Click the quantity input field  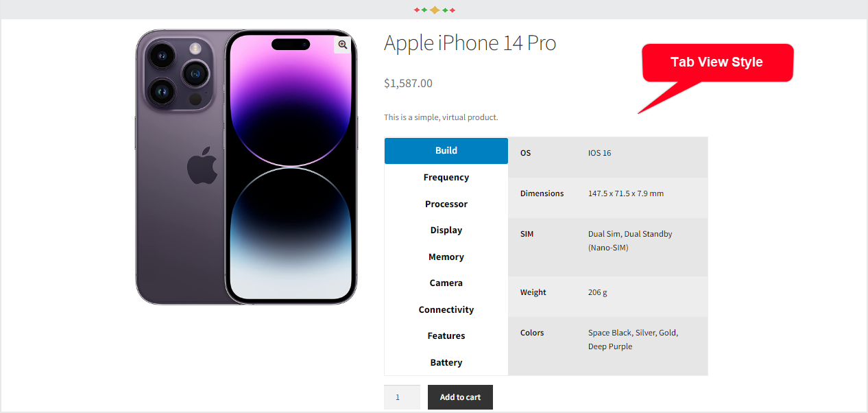click(402, 397)
